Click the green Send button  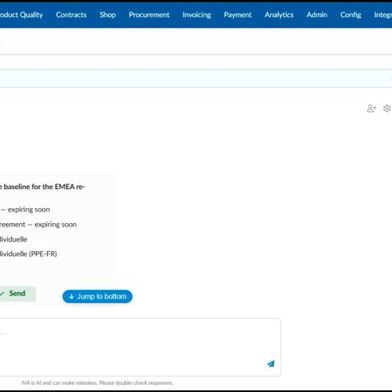[x=16, y=293]
